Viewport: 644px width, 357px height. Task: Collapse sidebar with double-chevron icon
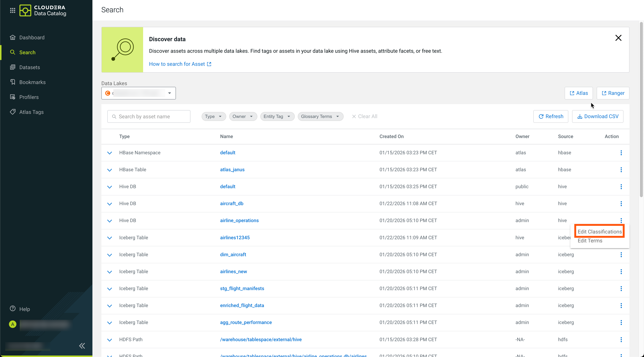[x=82, y=346]
